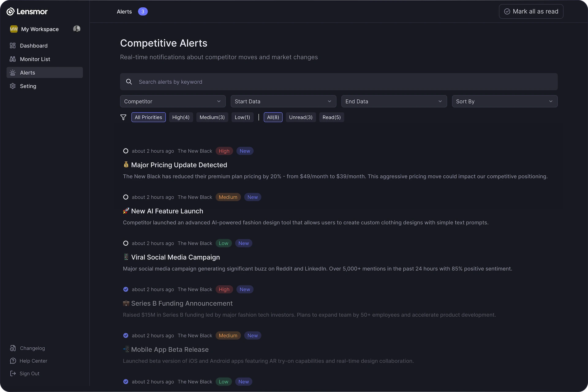The width and height of the screenshot is (588, 392).
Task: Toggle read circle for New AI Feature Launch
Action: coord(126,197)
